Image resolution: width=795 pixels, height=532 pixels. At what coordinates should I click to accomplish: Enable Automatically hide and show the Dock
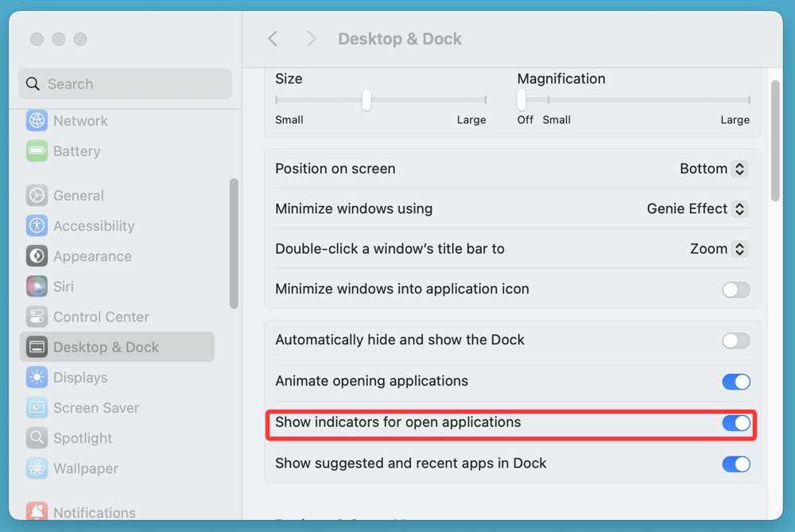[x=735, y=340]
